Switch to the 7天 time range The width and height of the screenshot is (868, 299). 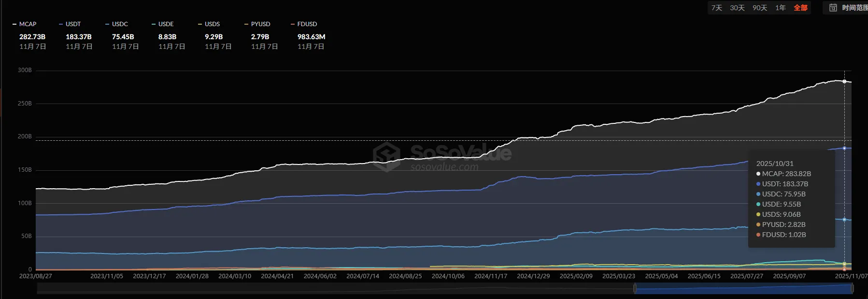pos(716,8)
